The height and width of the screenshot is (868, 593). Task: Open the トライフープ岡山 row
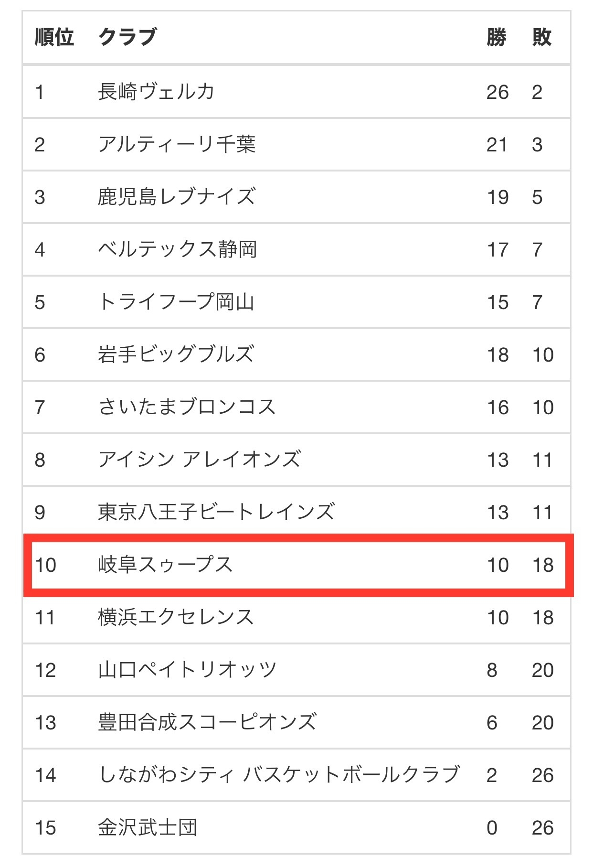(296, 302)
